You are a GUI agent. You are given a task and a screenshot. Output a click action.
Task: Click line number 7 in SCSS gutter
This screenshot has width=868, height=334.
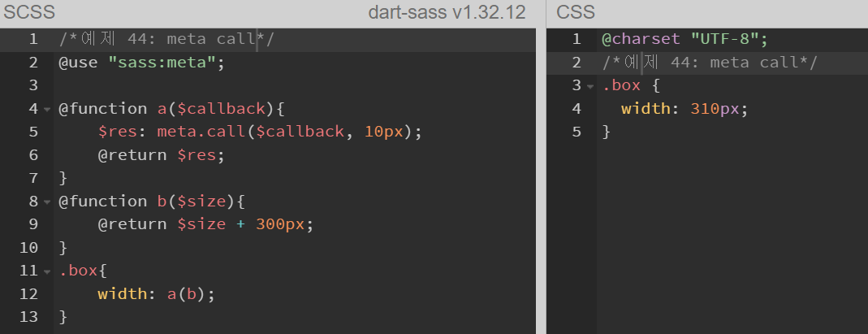34,178
